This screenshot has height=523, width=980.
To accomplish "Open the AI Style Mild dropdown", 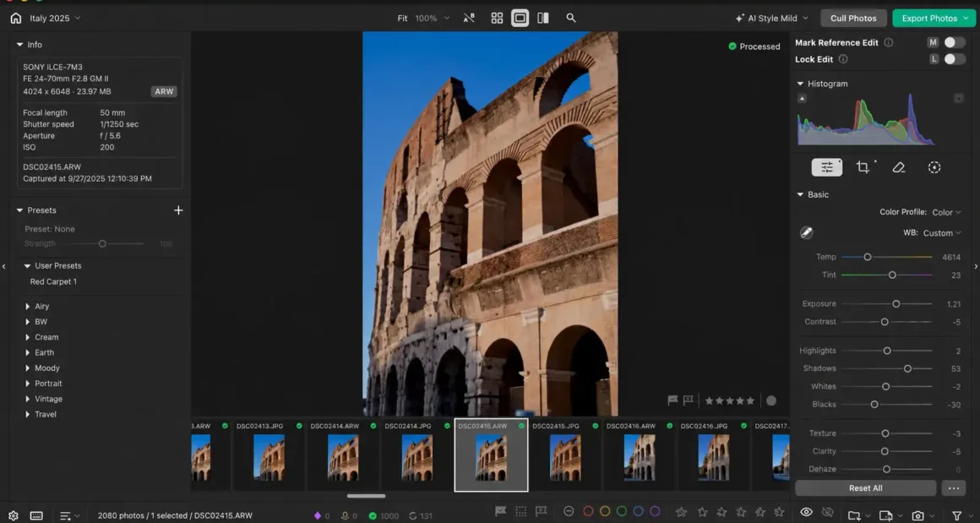I will tap(771, 18).
